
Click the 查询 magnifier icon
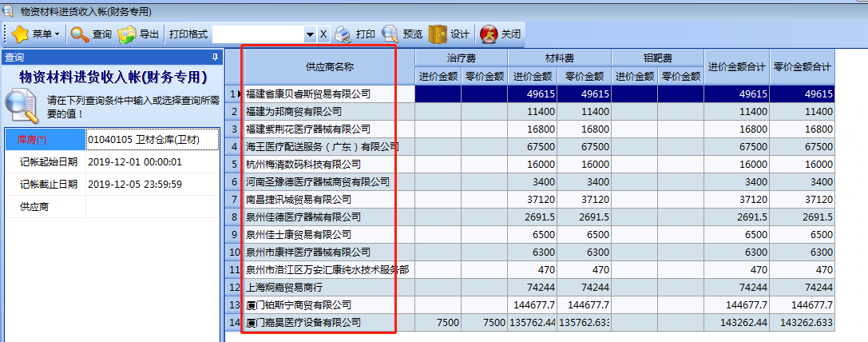coord(81,34)
